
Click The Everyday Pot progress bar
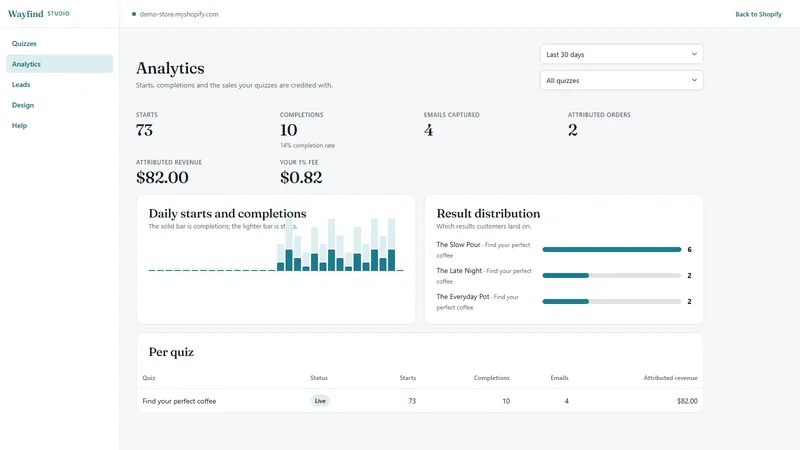pos(612,302)
